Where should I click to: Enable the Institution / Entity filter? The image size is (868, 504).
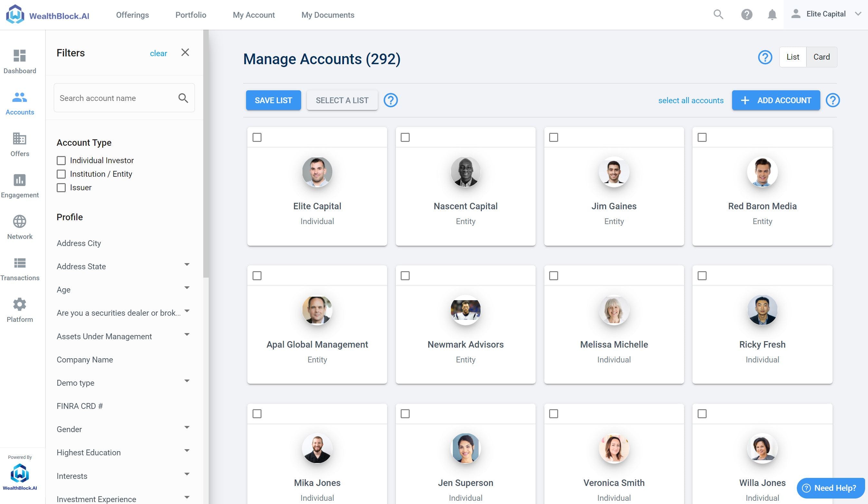coord(61,174)
